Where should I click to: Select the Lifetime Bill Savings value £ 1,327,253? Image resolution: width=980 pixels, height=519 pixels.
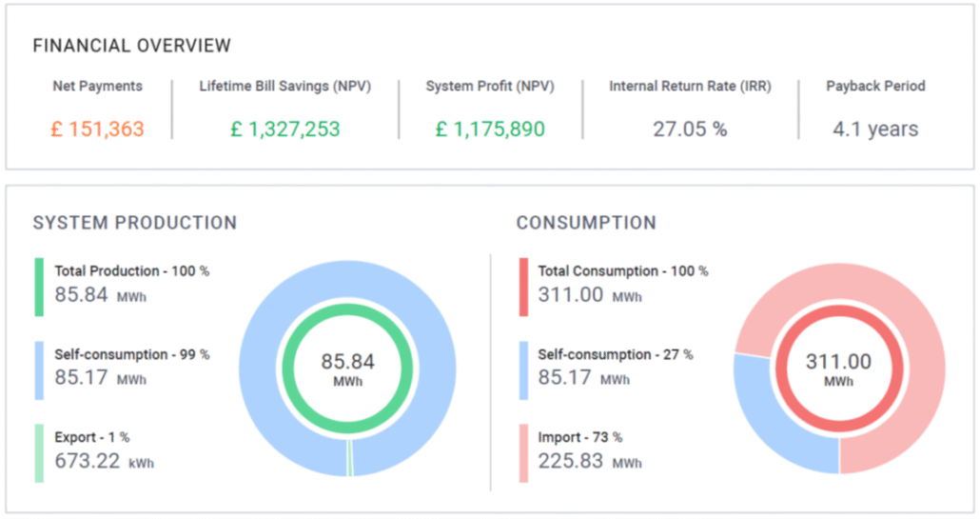285,129
